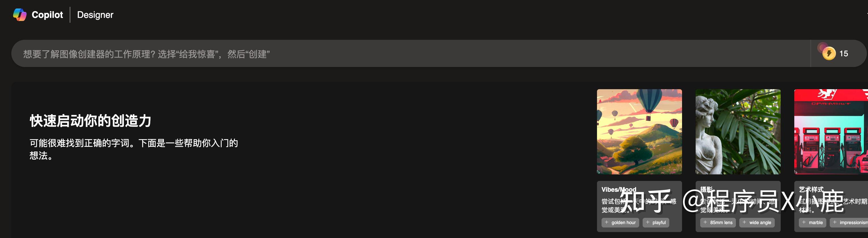Select the red gas station thumbnail
This screenshot has width=868, height=238.
(x=831, y=132)
